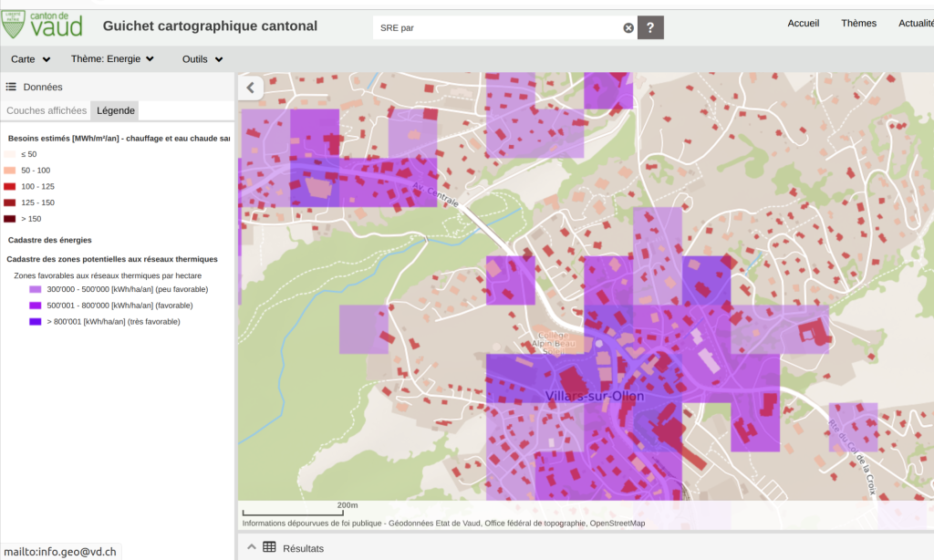Collapse the side panel with the left chevron

click(x=250, y=88)
